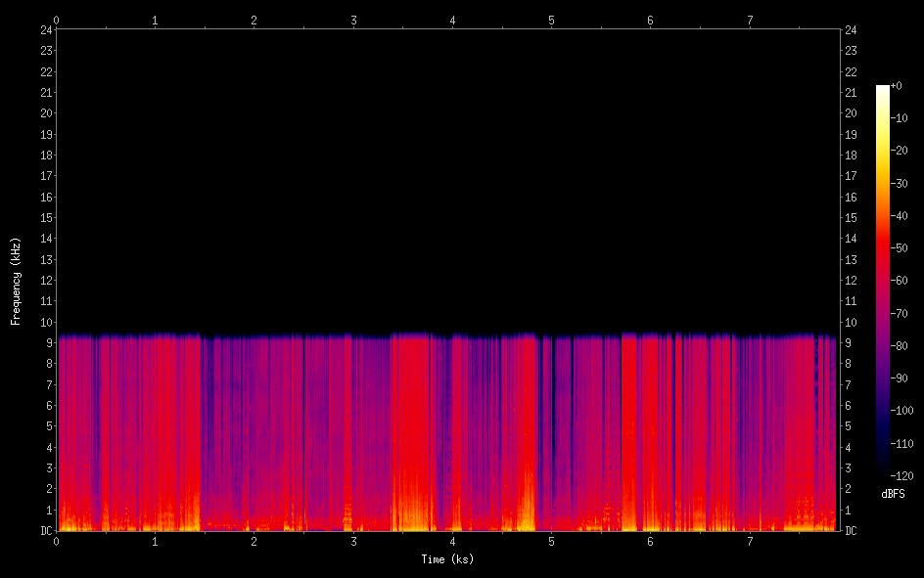Viewport: 924px width, 578px height.
Task: Select the 21 kHz label on the right axis
Action: point(852,92)
